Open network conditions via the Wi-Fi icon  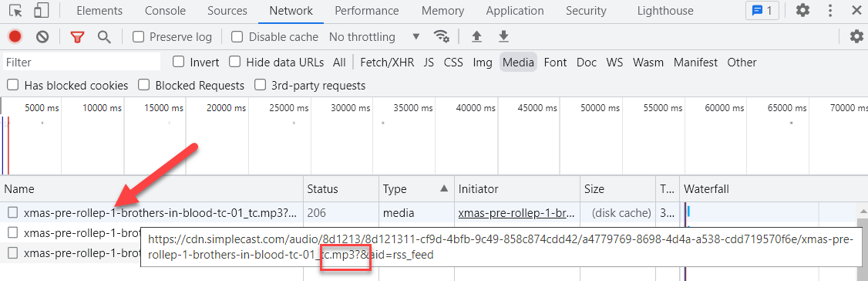pyautogui.click(x=441, y=36)
